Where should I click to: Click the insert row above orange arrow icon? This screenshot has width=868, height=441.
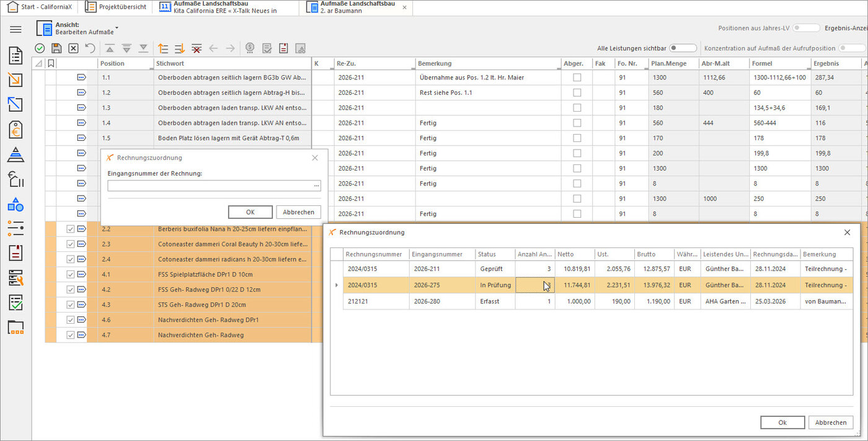[163, 48]
